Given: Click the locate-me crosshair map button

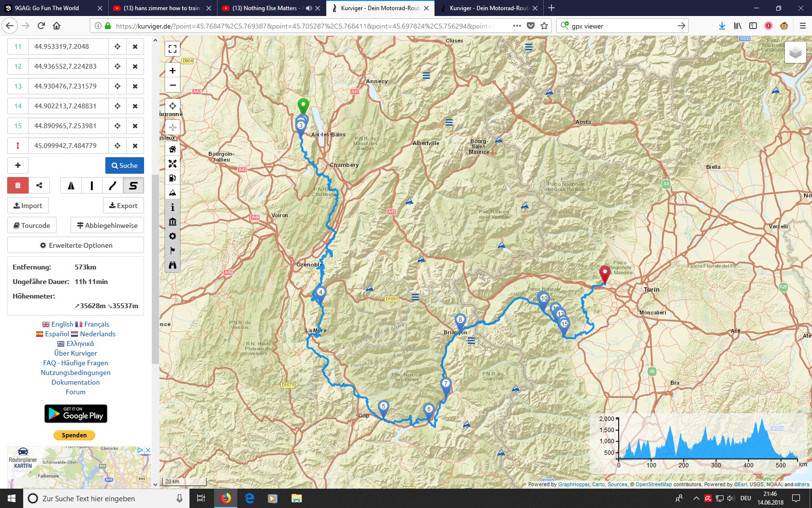Looking at the screenshot, I should tap(173, 106).
